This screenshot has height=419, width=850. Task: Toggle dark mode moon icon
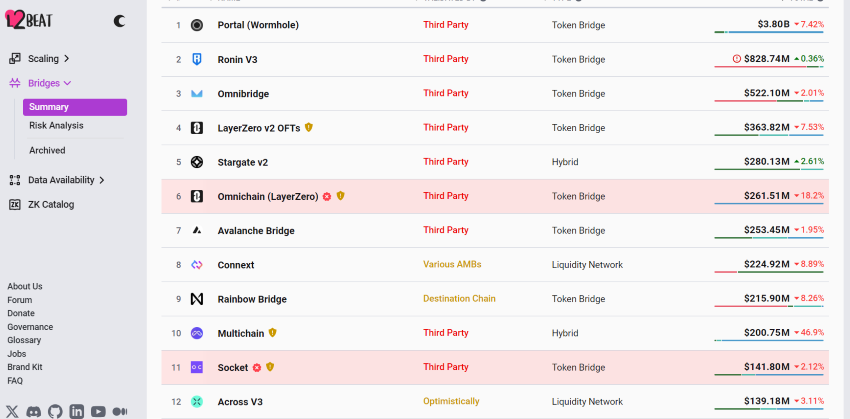point(119,21)
